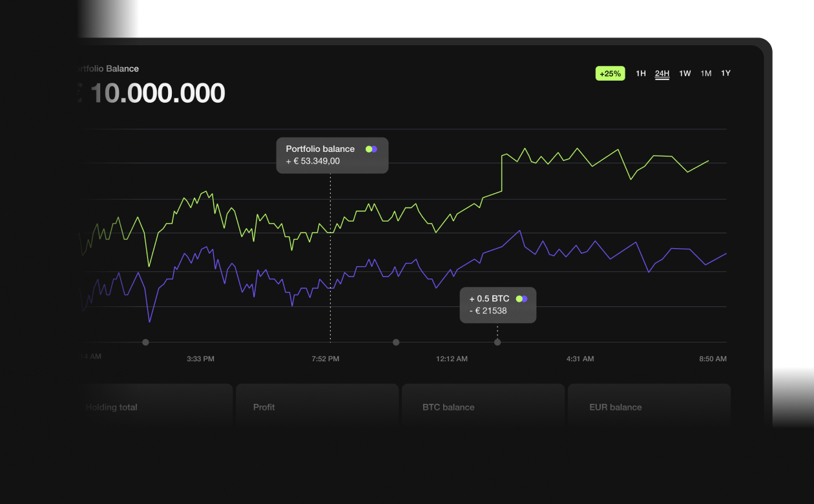Click the 4:31 AM axis label

coord(579,359)
